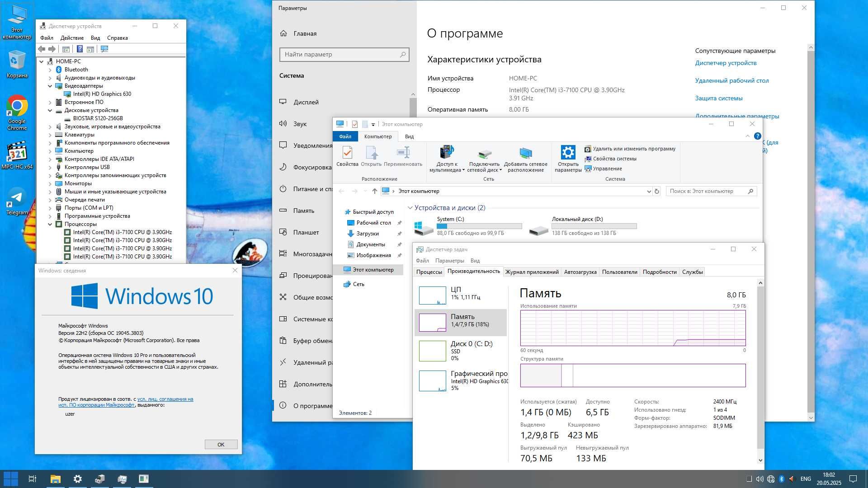Switch to Автозагрузка tab in Task Manager
This screenshot has width=868, height=488.
580,272
